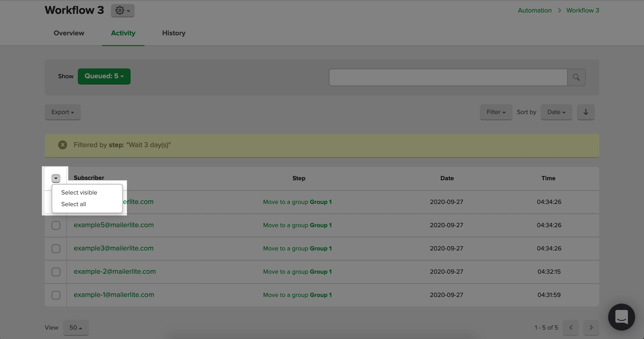Go to next page arrow
This screenshot has width=644, height=339.
tap(591, 328)
